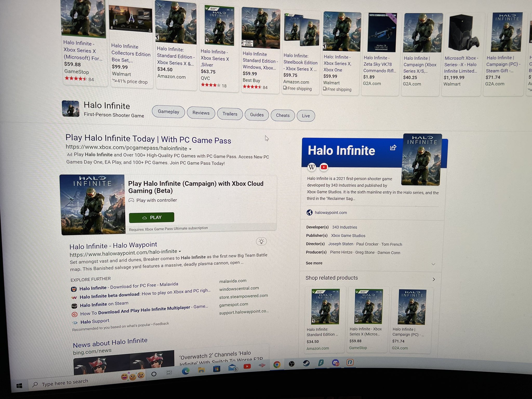Image resolution: width=532 pixels, height=399 pixels.
Task: Click the Cortana circle icon on taskbar
Action: point(154,374)
